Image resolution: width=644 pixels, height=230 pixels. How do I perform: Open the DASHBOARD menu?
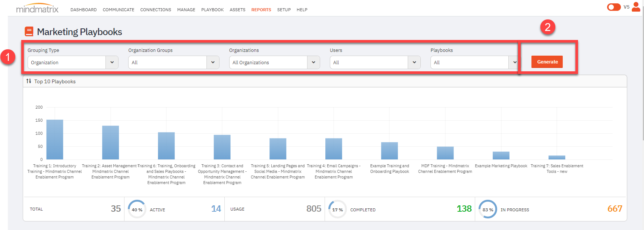pyautogui.click(x=83, y=10)
